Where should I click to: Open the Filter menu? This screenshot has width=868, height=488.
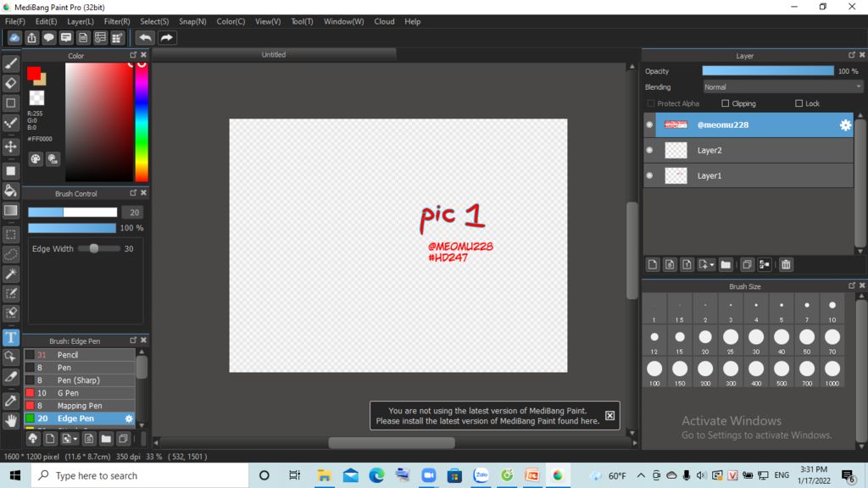[x=117, y=21]
